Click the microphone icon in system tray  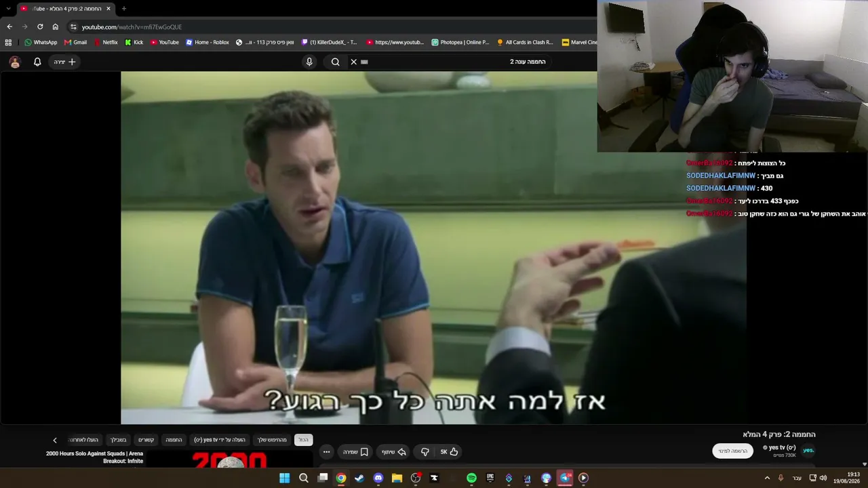[x=781, y=478]
